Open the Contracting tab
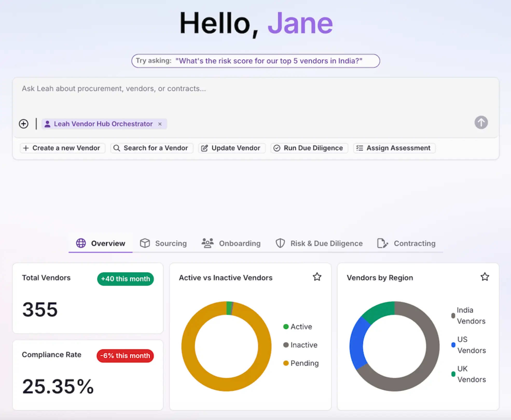Viewport: 511px width, 420px height. [406, 243]
